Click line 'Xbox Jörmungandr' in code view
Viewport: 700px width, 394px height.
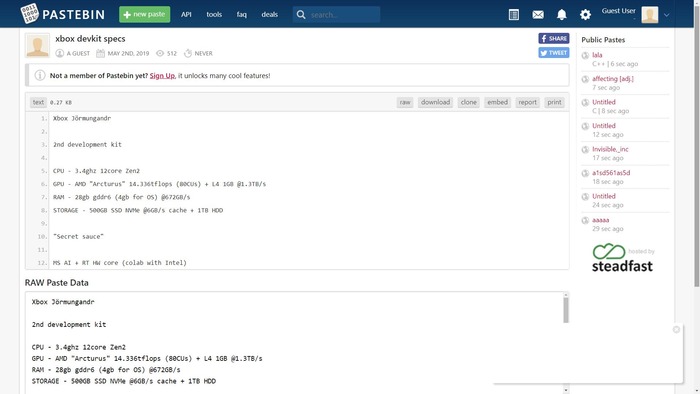[x=82, y=118]
